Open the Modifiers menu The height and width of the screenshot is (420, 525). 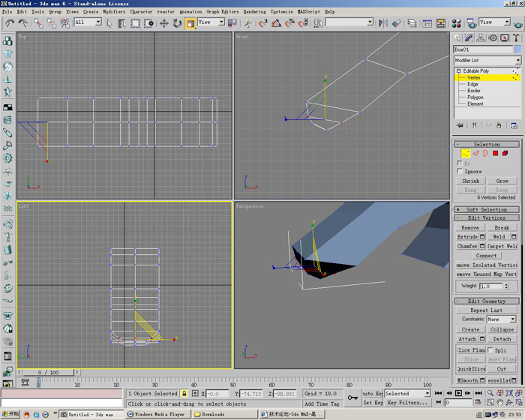tap(114, 12)
